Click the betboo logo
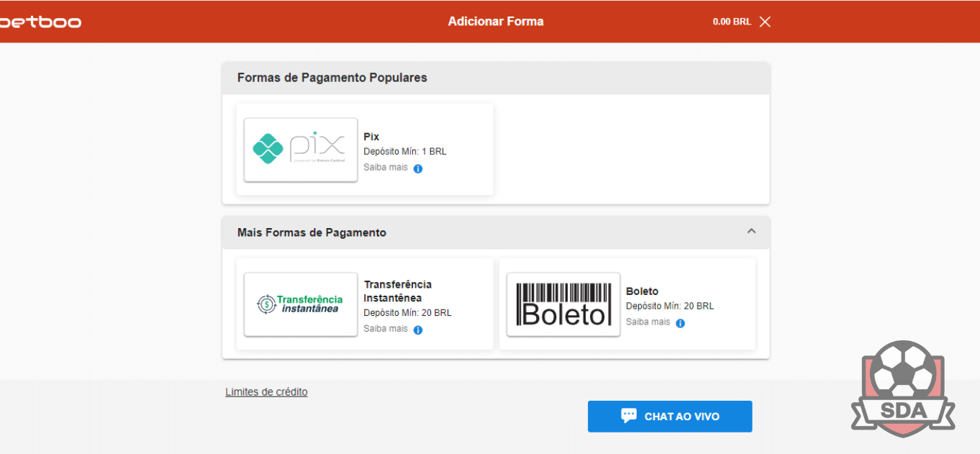Viewport: 980px width, 454px height. point(40,22)
